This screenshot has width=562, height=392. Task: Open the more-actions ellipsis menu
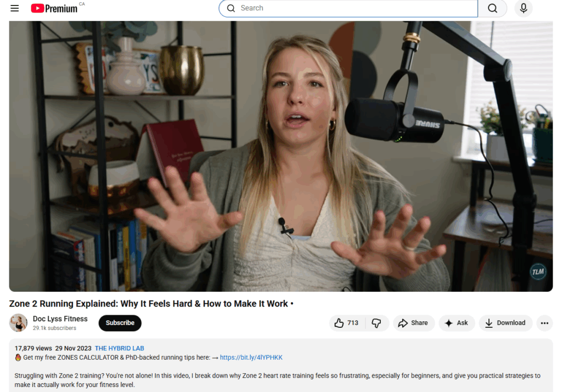click(x=544, y=323)
